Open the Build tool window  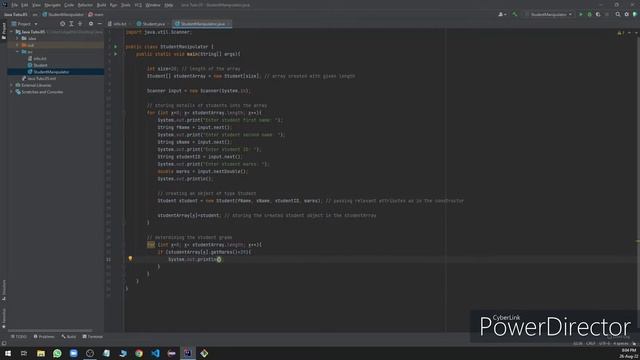(x=69, y=337)
